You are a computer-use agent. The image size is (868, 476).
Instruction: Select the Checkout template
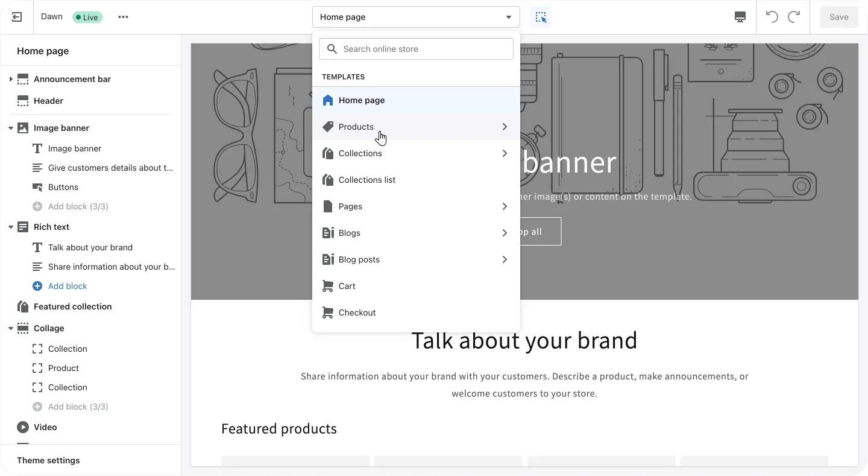357,313
